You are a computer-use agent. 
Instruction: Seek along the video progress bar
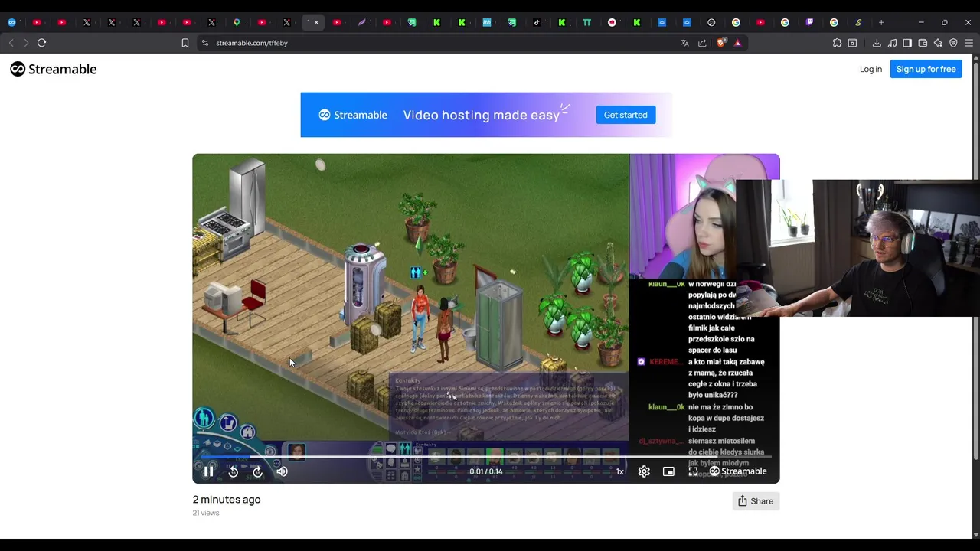tap(486, 458)
